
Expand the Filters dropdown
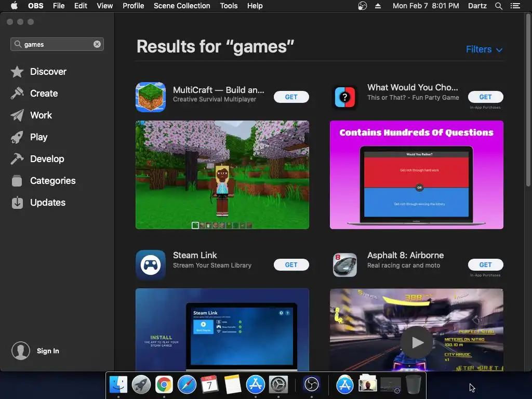(x=484, y=49)
